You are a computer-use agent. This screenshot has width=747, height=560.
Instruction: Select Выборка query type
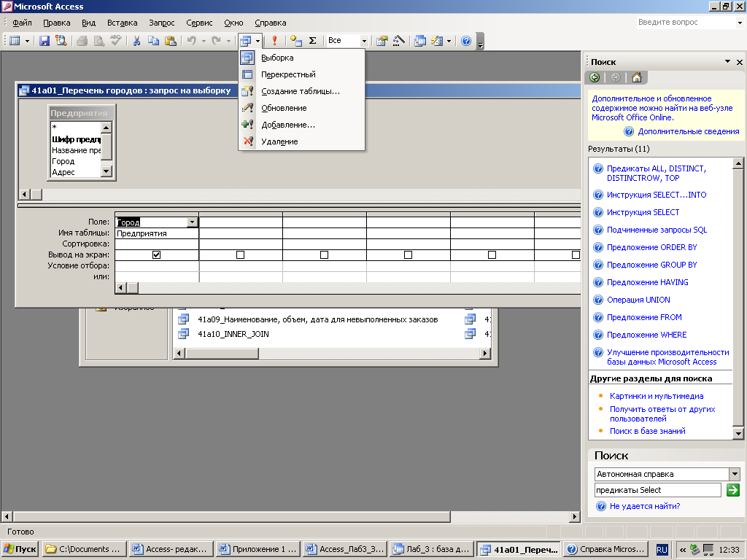(301, 58)
